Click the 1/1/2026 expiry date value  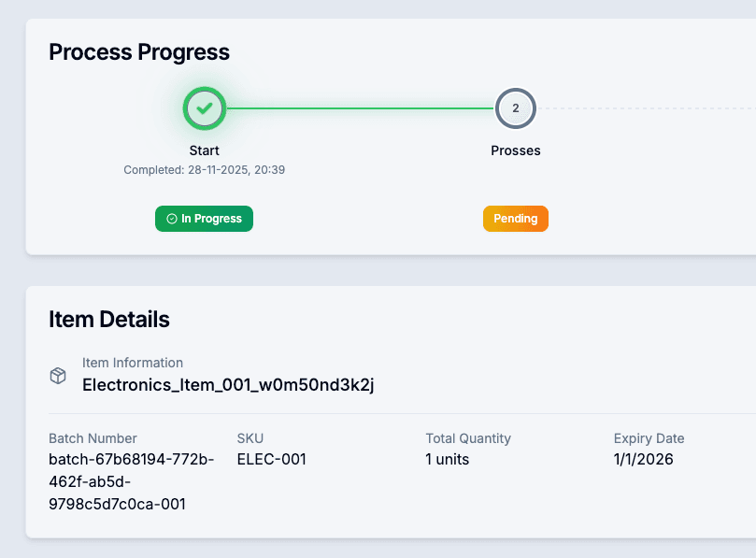click(644, 459)
